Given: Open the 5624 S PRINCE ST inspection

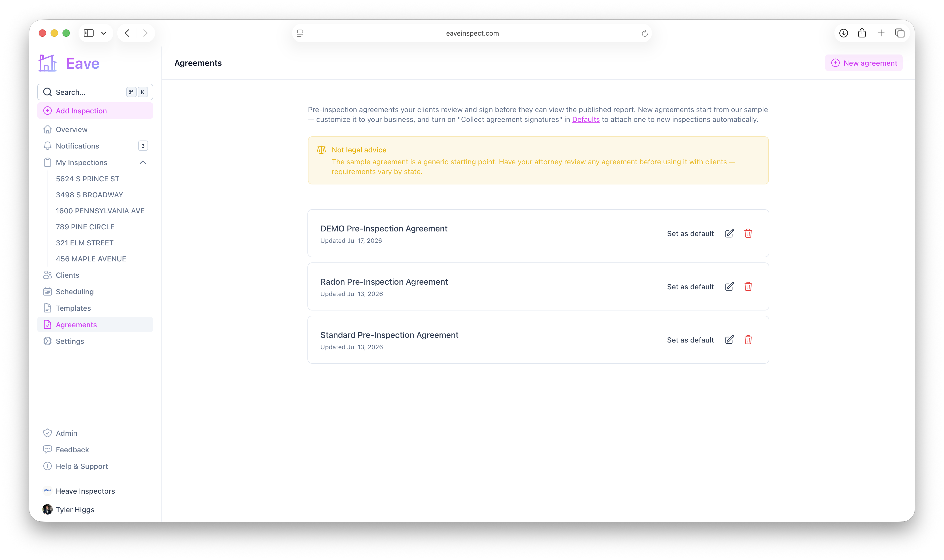Looking at the screenshot, I should (88, 179).
